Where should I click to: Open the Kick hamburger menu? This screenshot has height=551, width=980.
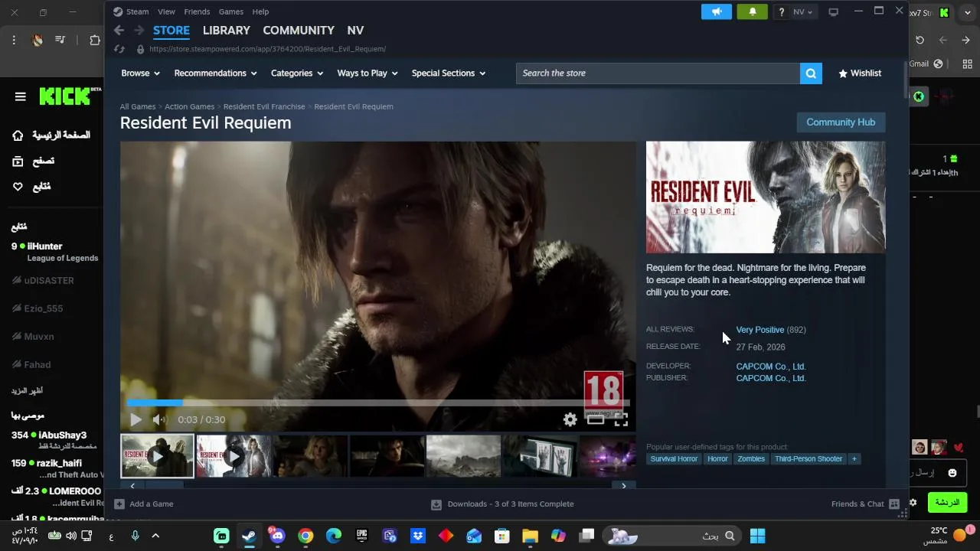tap(21, 96)
